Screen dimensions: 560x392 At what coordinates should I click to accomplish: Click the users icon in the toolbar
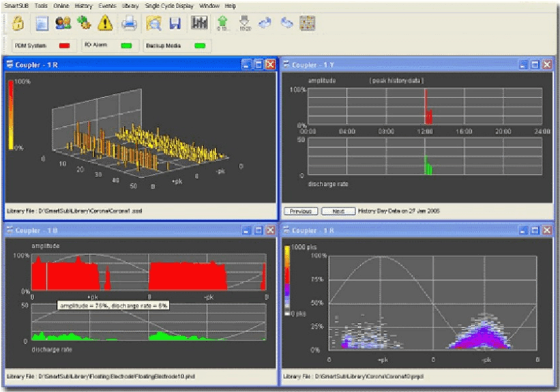click(x=63, y=22)
